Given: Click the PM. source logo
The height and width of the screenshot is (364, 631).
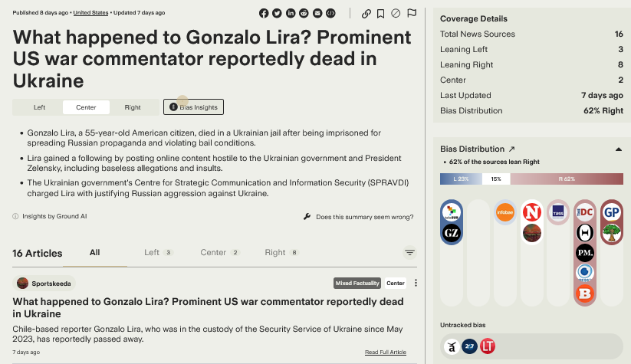Looking at the screenshot, I should 585,253.
